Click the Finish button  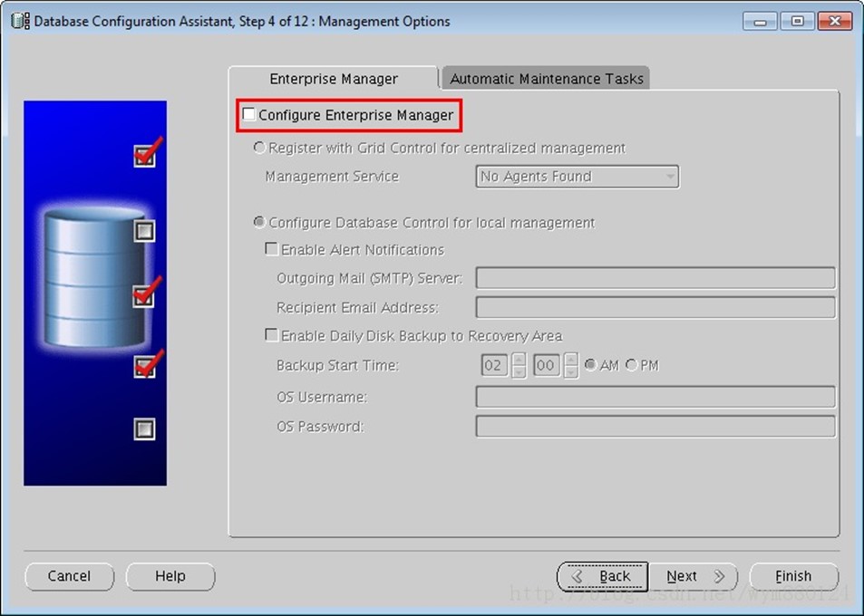[793, 576]
